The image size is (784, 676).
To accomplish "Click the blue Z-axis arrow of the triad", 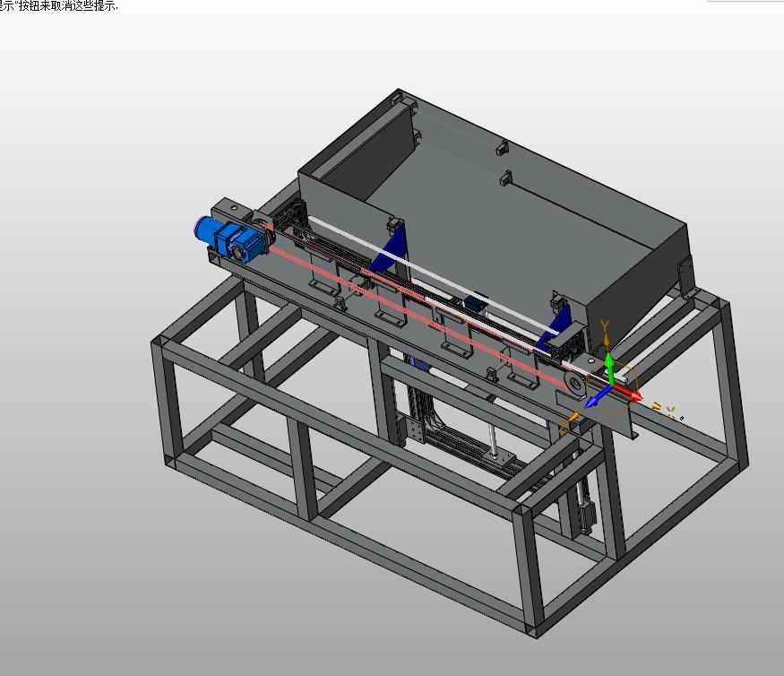I will tap(597, 397).
